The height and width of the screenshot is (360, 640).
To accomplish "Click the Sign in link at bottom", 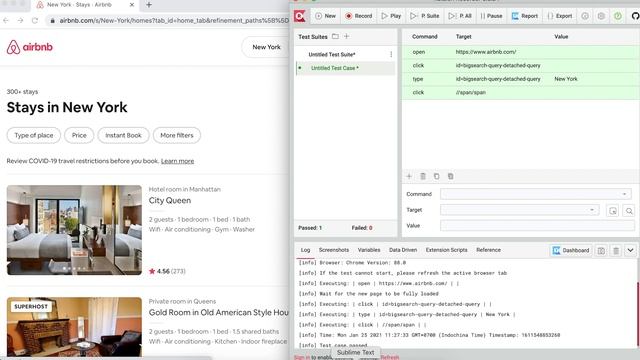I will point(302,357).
